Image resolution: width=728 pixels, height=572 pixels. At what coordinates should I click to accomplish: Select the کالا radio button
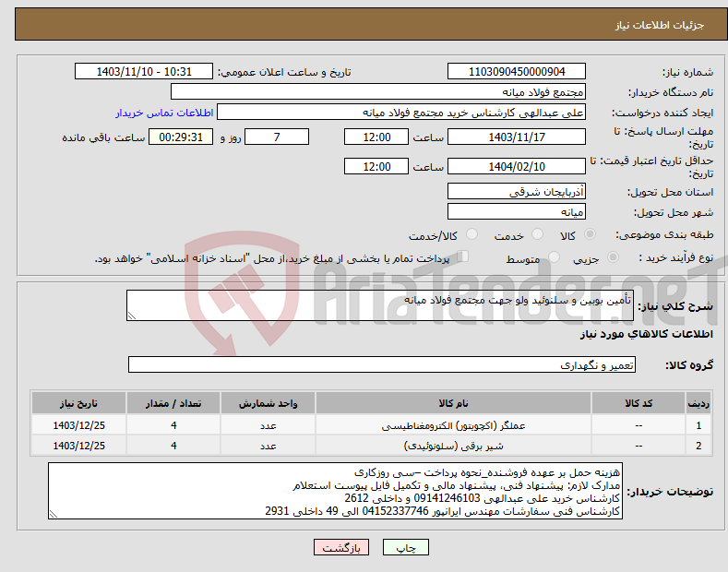pos(590,234)
